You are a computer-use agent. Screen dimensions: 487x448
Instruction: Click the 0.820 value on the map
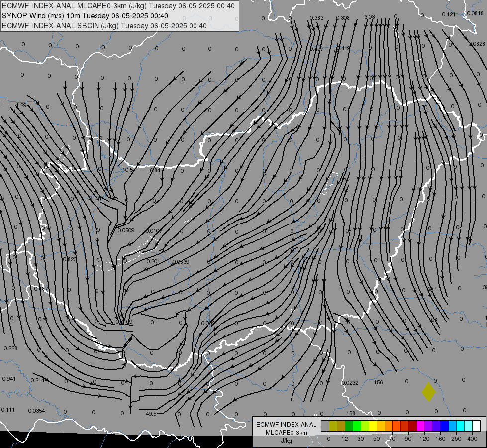69,260
